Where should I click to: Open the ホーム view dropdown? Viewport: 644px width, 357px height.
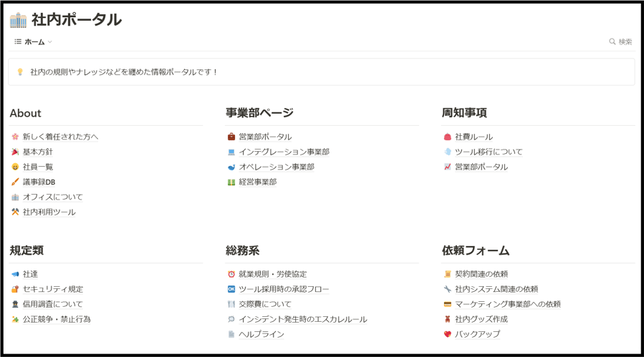click(33, 42)
